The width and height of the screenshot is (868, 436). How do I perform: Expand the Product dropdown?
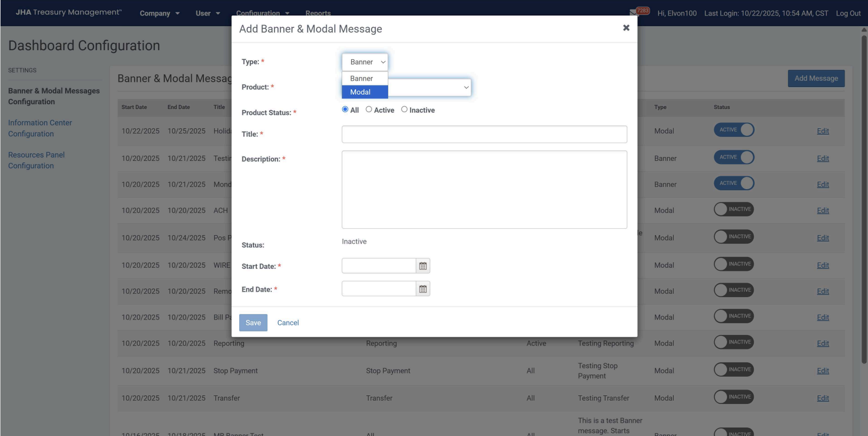(430, 88)
